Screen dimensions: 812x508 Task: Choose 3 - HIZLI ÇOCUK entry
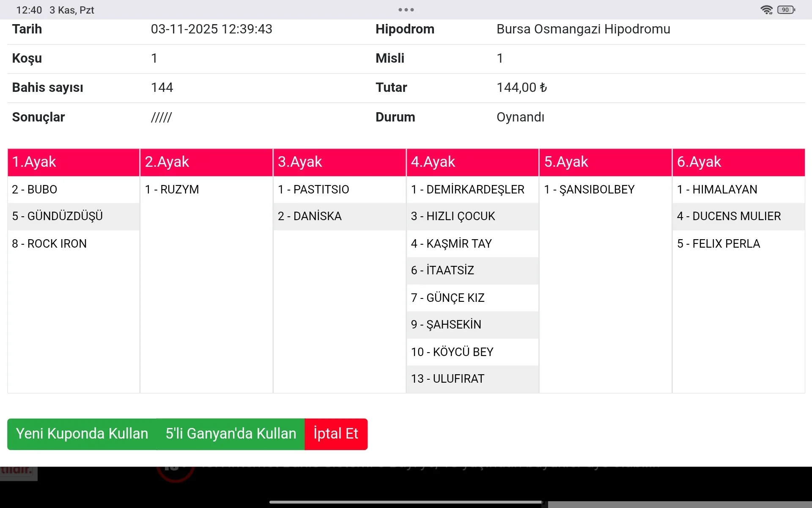click(453, 216)
